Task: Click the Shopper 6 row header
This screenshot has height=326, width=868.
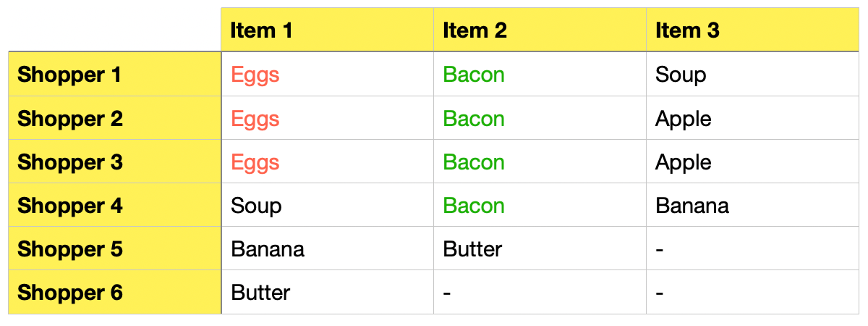Action: point(114,292)
